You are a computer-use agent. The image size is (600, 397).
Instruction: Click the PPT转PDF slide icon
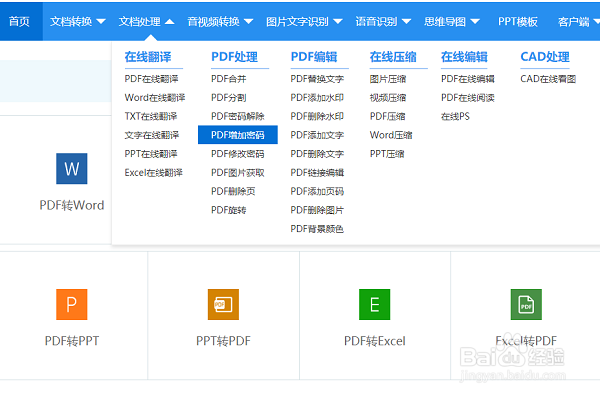click(223, 304)
